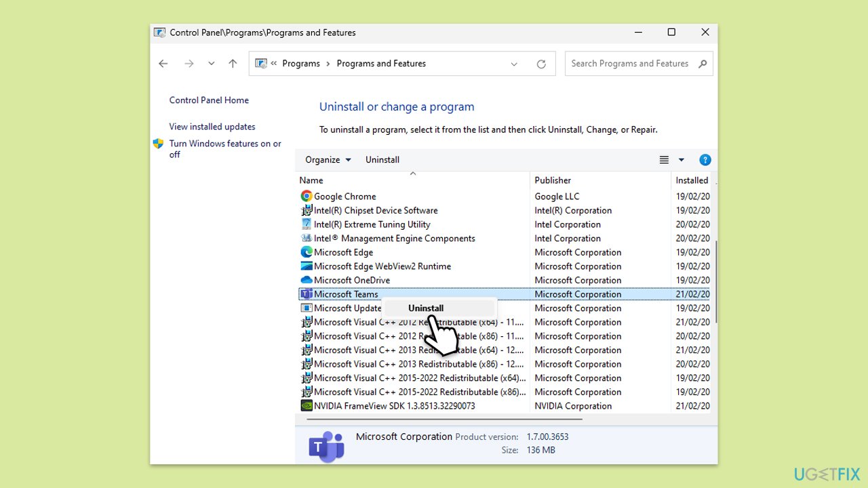This screenshot has height=488, width=868.
Task: Sort by the Installed On column header
Action: click(x=693, y=180)
